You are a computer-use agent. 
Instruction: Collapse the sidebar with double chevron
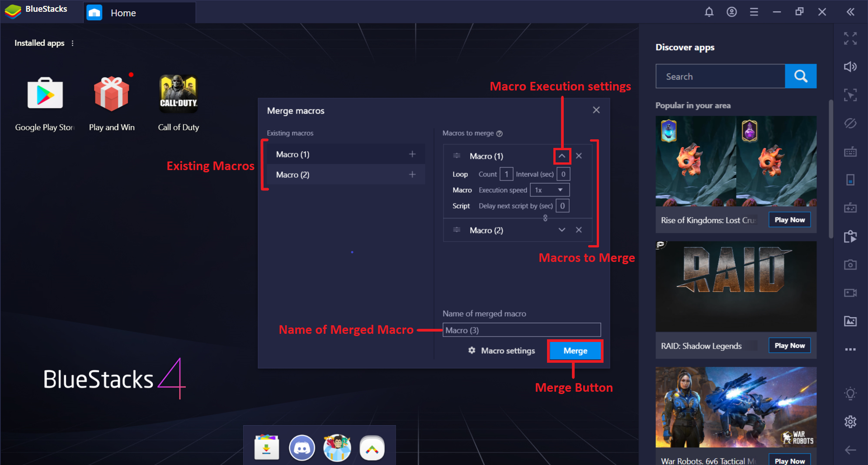tap(850, 12)
